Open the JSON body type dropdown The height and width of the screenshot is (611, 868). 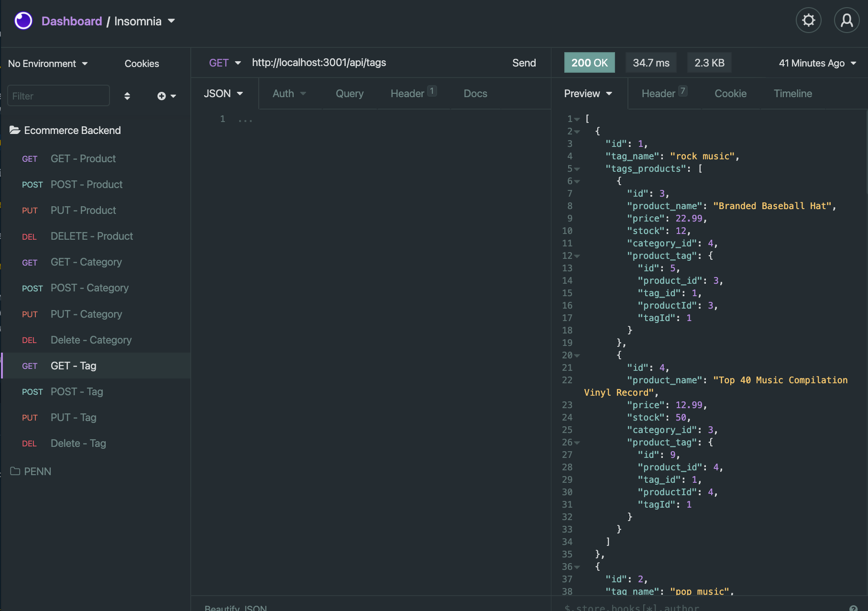pos(224,94)
